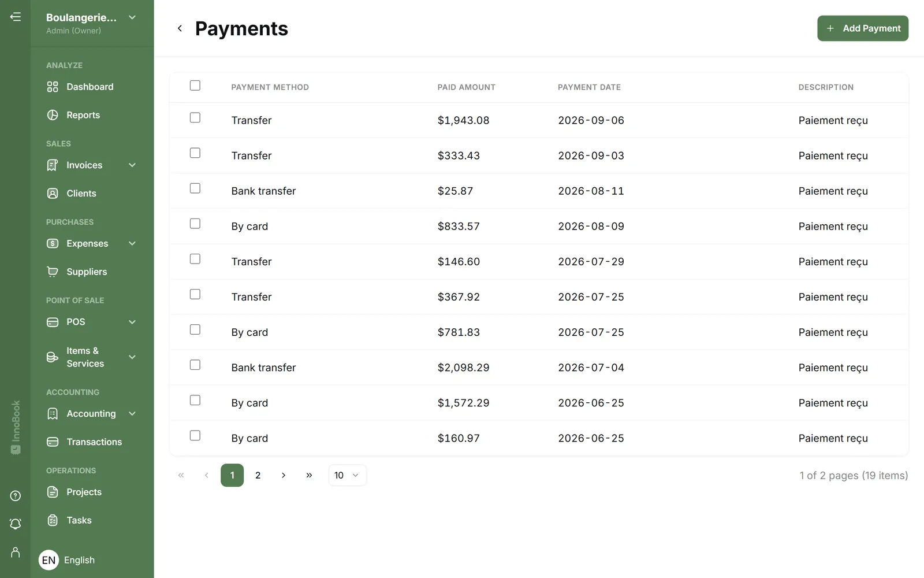Expand the Accounting submenu chevron

pyautogui.click(x=132, y=414)
